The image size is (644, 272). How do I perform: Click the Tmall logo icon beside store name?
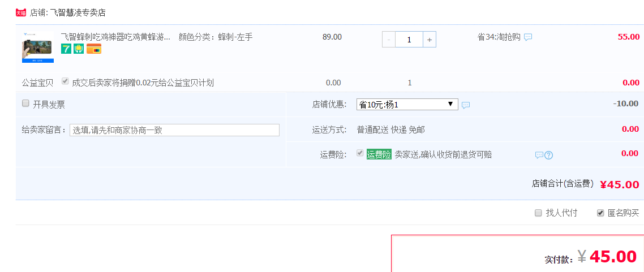click(21, 12)
